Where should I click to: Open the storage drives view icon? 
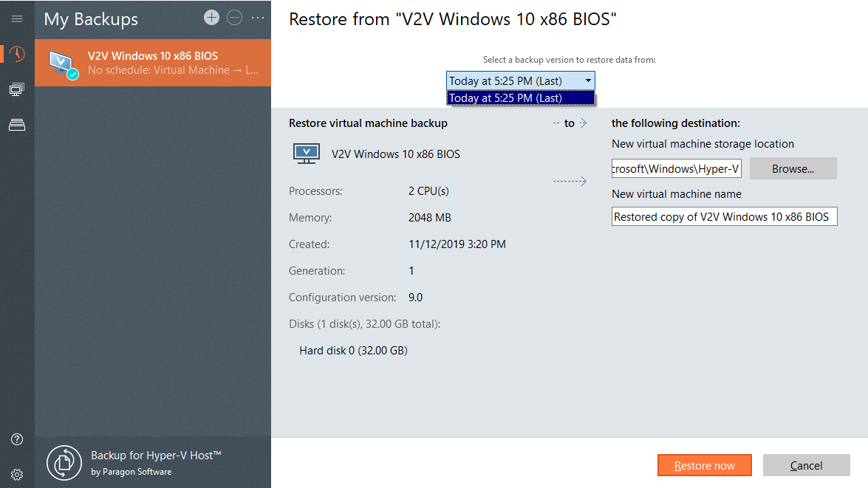[16, 124]
